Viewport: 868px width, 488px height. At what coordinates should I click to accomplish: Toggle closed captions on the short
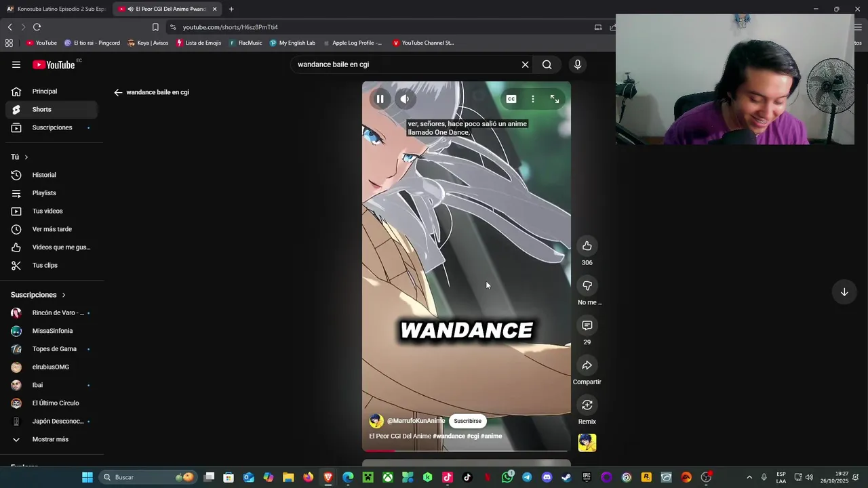click(x=511, y=99)
